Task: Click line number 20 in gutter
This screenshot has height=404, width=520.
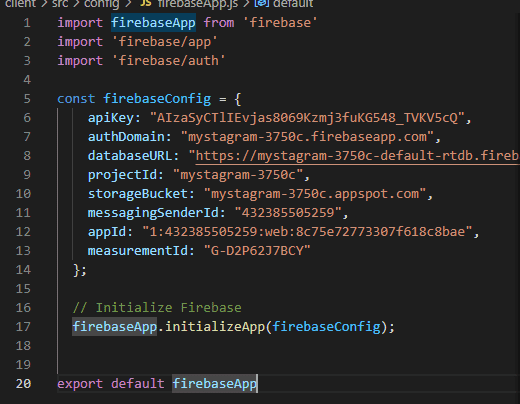Action: tap(23, 384)
